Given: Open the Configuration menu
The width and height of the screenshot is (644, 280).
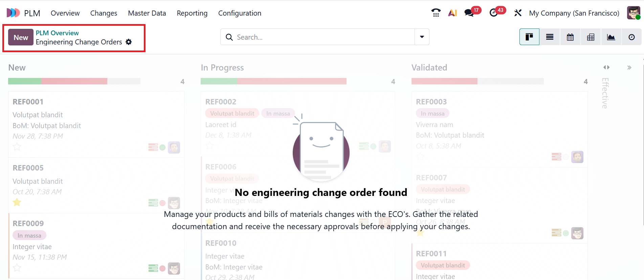Looking at the screenshot, I should coord(240,13).
